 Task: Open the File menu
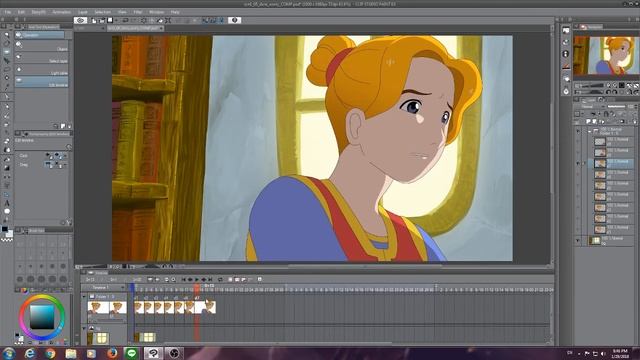pos(8,12)
